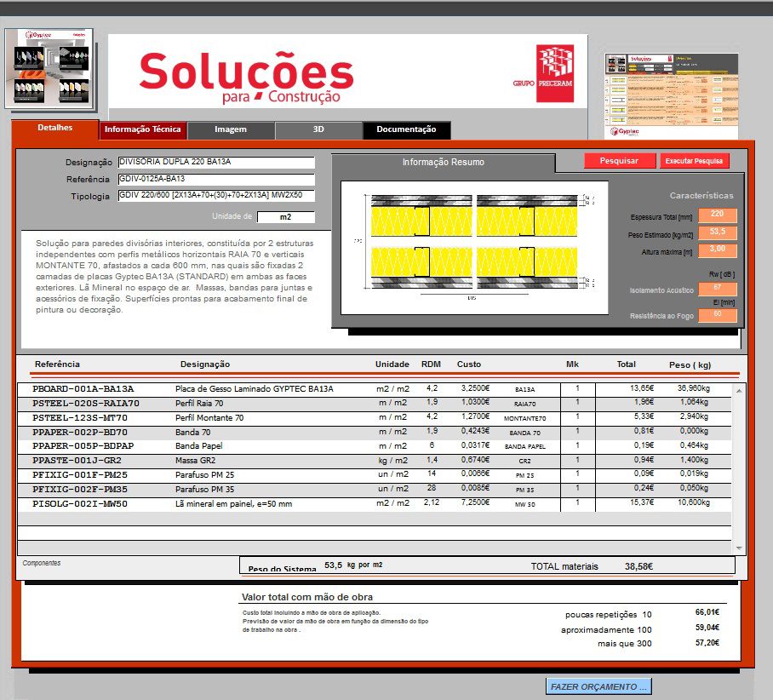The width and height of the screenshot is (773, 700).
Task: Select row PFIXIG-002F-PM35
Action: coord(375,490)
